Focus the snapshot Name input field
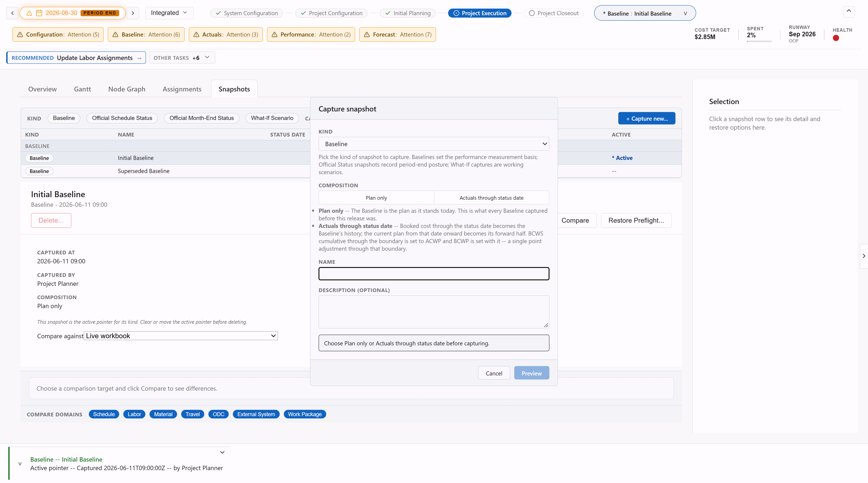 434,273
